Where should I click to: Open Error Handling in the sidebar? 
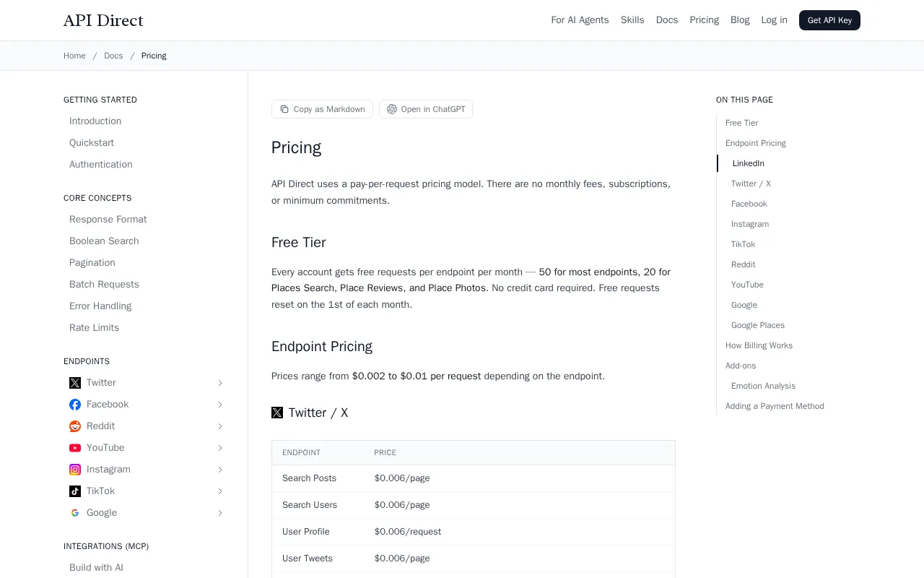click(x=100, y=306)
